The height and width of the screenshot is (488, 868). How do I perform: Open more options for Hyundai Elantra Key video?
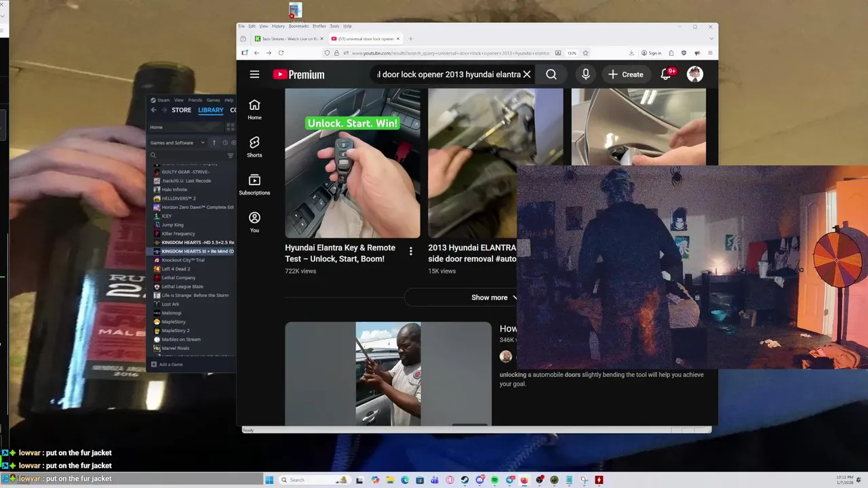410,251
